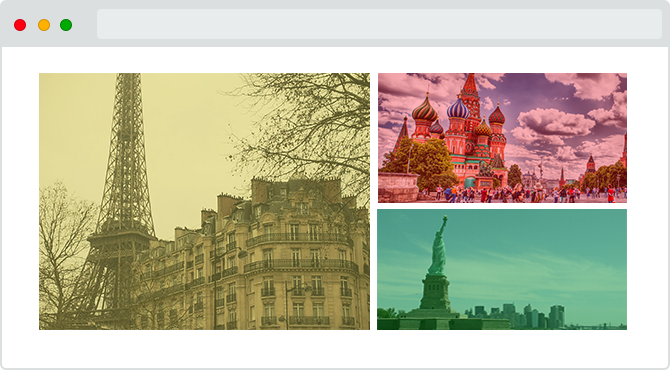This screenshot has width=670, height=370.
Task: Click St. Basil's Cathedral striped dome
Action: pyautogui.click(x=424, y=110)
